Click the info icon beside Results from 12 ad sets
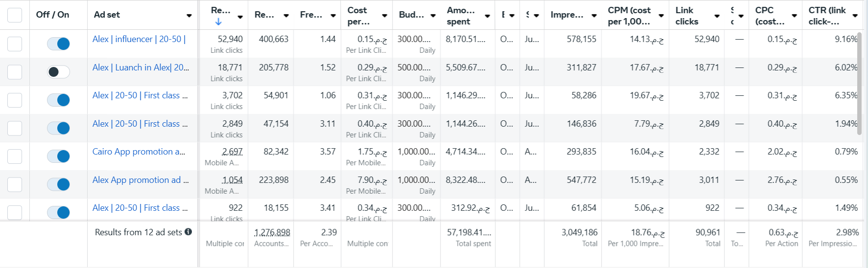The image size is (868, 268). pyautogui.click(x=188, y=232)
